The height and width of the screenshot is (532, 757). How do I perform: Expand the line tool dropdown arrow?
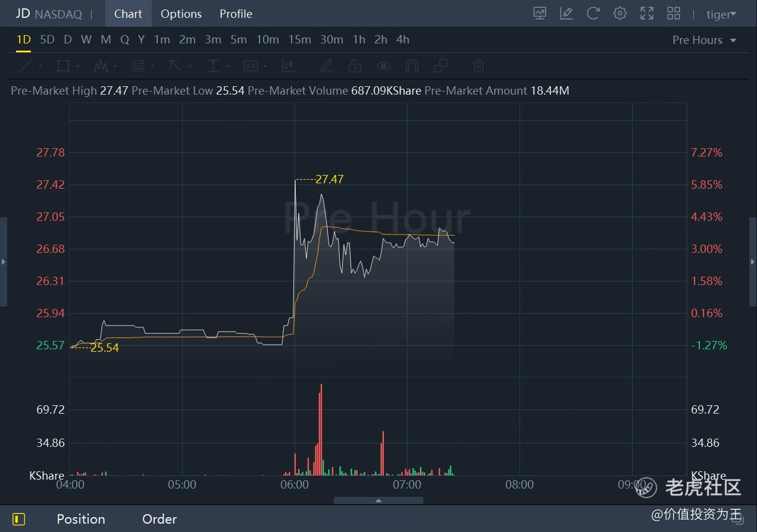click(40, 66)
